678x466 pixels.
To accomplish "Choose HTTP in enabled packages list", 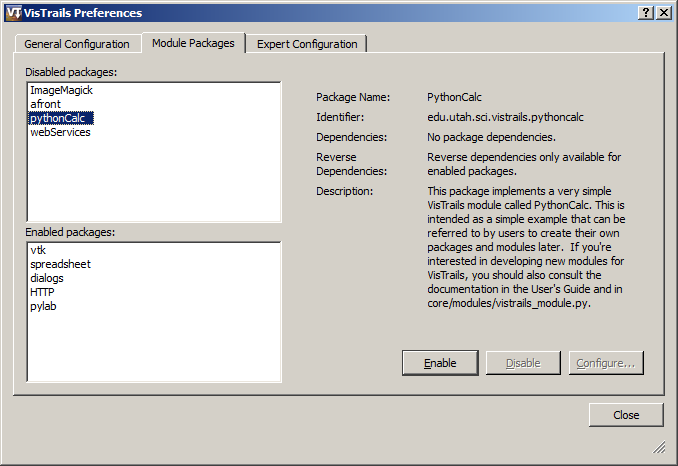I will click(x=42, y=292).
